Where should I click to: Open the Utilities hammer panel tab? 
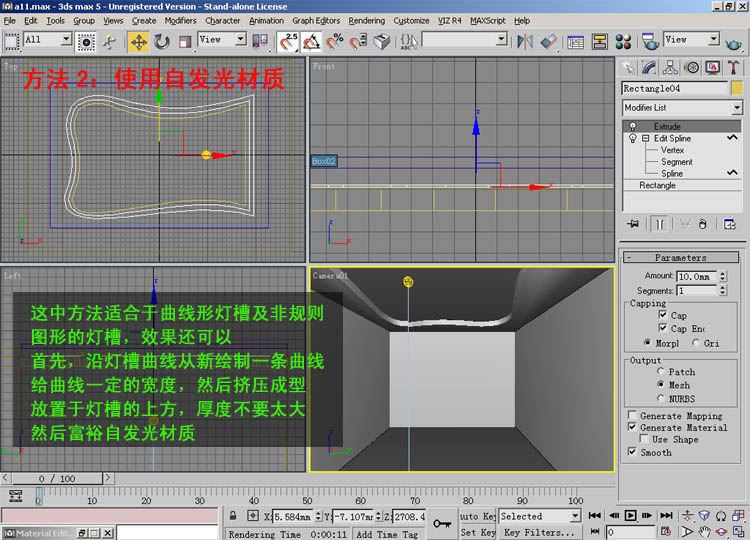coord(733,68)
